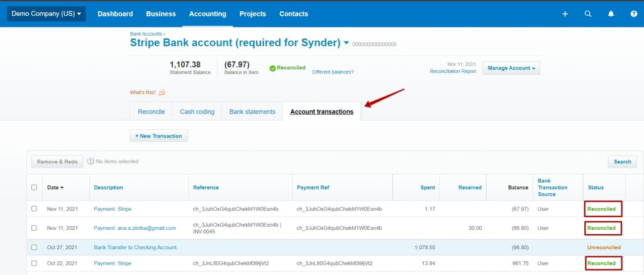This screenshot has width=644, height=275.
Task: Click the Search button above the table
Action: click(x=622, y=161)
